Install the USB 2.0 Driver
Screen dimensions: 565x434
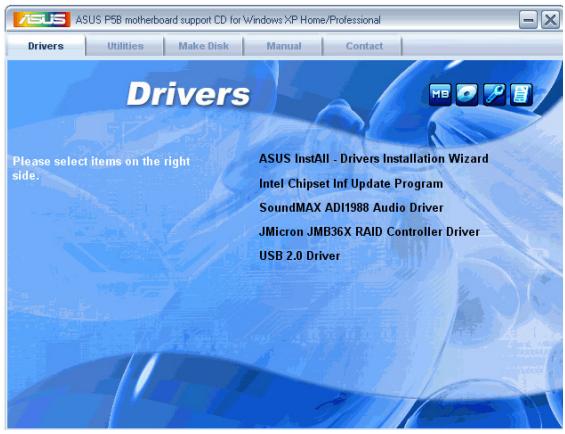[x=299, y=256]
